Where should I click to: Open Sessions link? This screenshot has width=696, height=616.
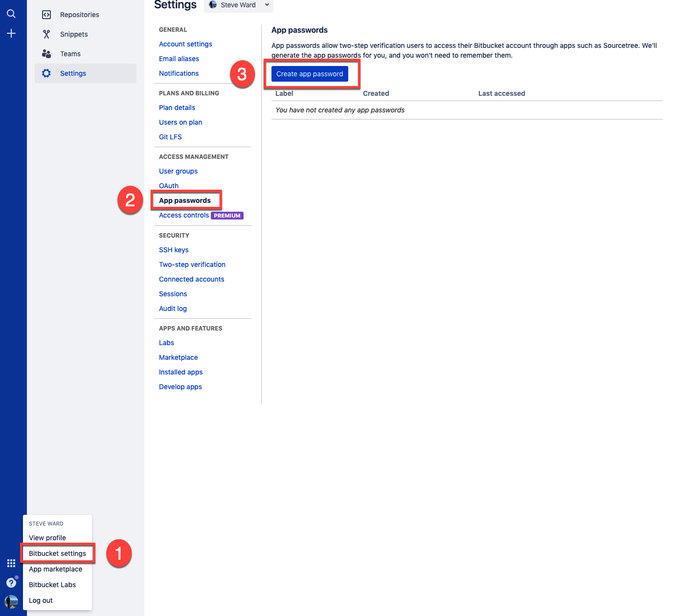coord(173,294)
